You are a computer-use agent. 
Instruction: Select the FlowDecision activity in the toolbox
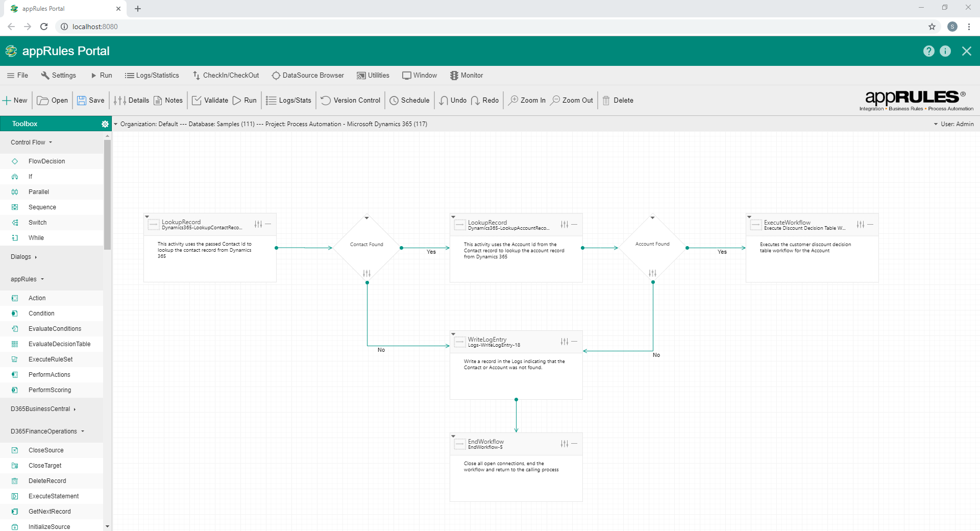46,161
